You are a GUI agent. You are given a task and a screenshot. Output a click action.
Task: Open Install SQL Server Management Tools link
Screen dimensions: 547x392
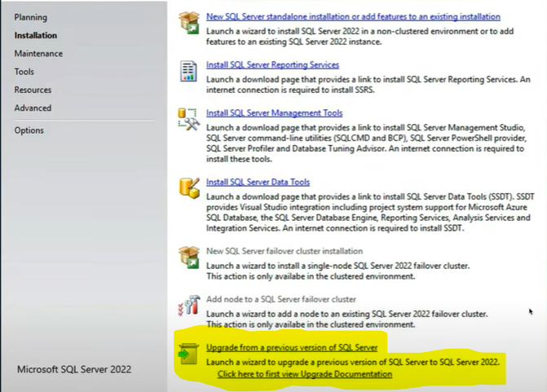[274, 112]
